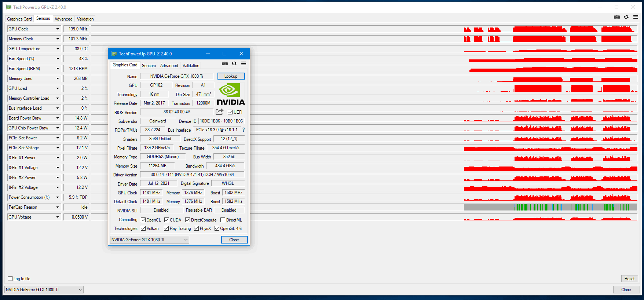Click refresh icon in Graphics Card dialog
This screenshot has height=300, width=644.
pyautogui.click(x=234, y=63)
